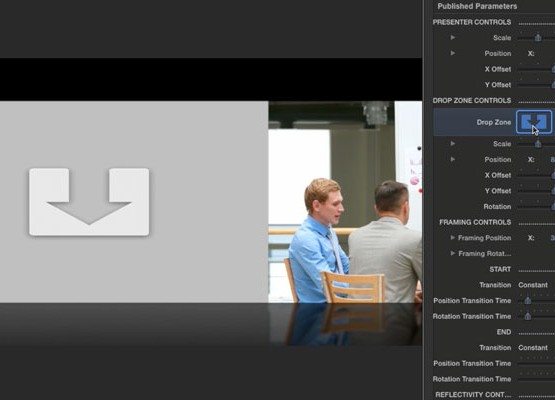The height and width of the screenshot is (400, 555).
Task: Expand the Presenter Controls Scale disclosure triangle
Action: coord(453,38)
